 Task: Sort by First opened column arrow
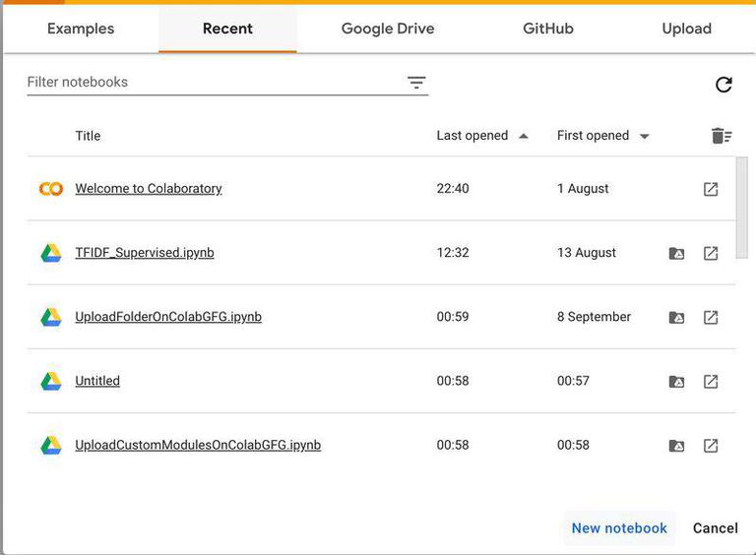coord(645,136)
